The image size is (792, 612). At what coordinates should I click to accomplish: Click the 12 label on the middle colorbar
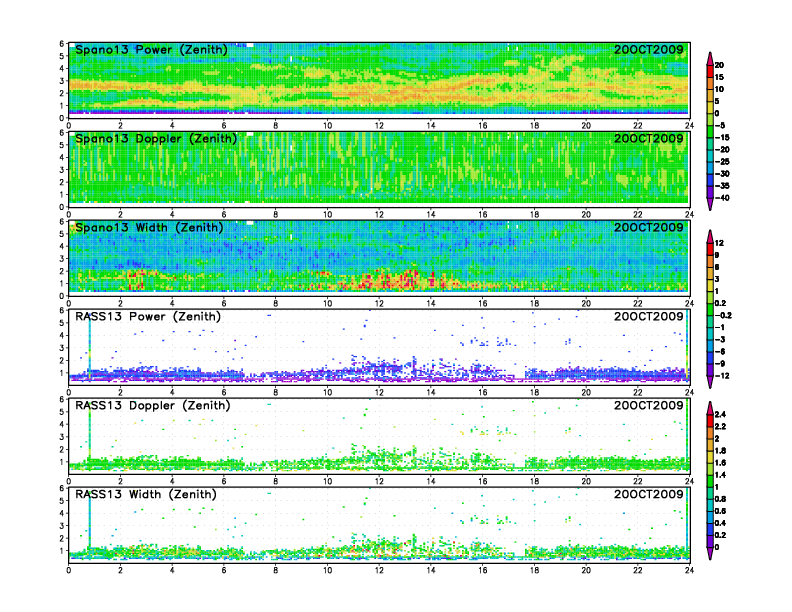click(x=719, y=243)
